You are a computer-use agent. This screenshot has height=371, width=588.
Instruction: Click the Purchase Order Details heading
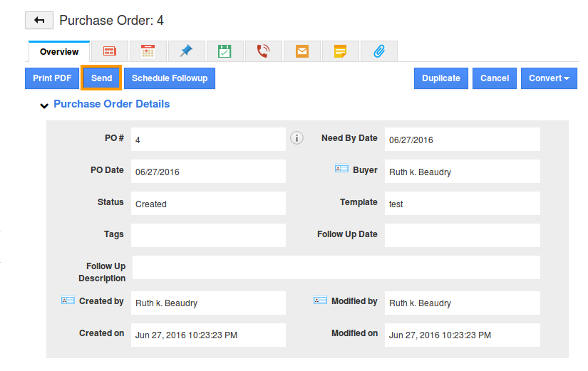[112, 104]
